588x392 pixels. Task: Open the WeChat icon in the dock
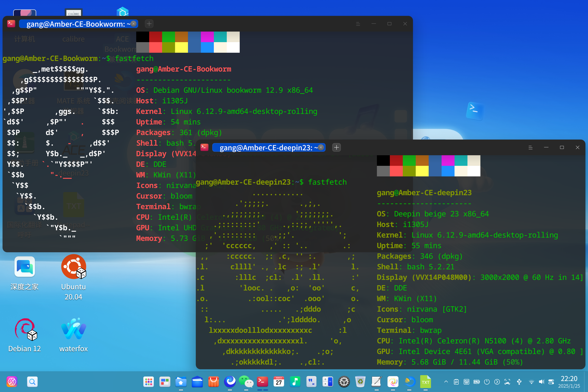click(246, 382)
